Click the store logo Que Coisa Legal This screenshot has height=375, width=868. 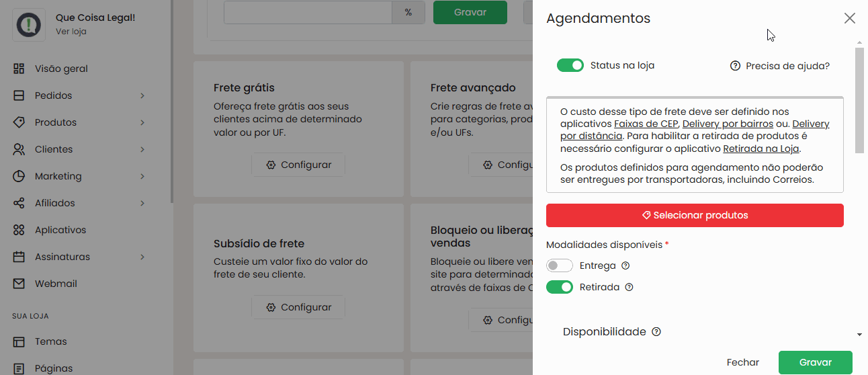click(29, 25)
